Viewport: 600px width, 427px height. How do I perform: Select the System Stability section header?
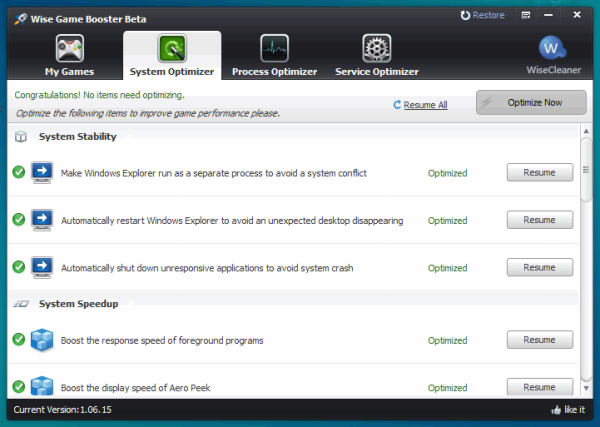point(77,137)
